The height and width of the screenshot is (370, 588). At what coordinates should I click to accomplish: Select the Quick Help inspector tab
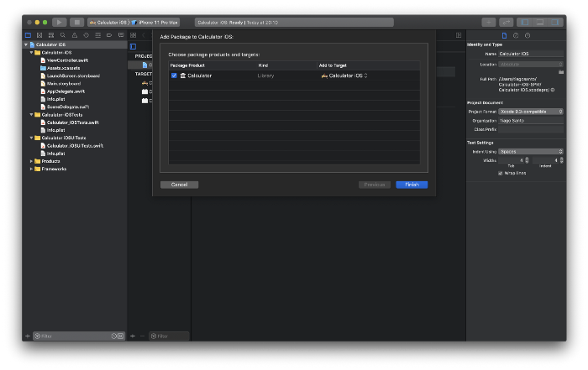tap(528, 35)
